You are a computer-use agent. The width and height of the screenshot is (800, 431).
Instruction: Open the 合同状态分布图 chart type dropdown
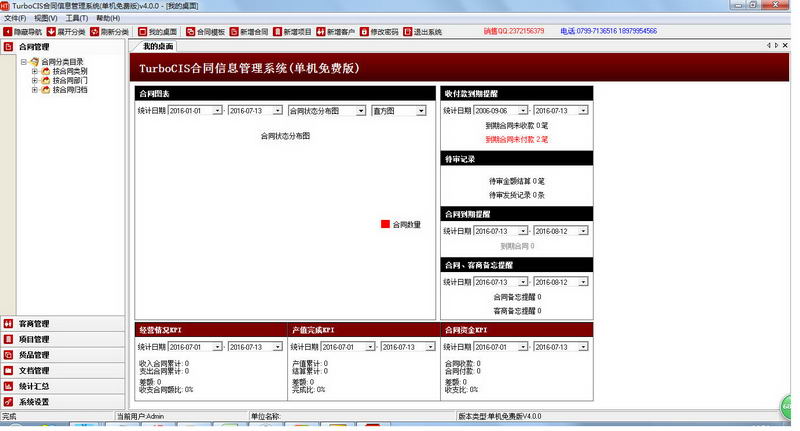coord(361,111)
